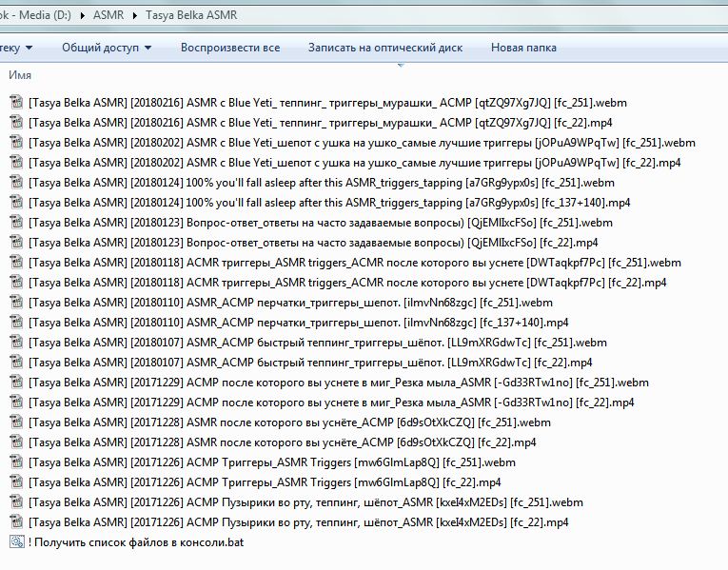This screenshot has width=728, height=570.
Task: Select file name ending [-Gd33RTw1no] [fc_251].webm
Action: point(339,382)
